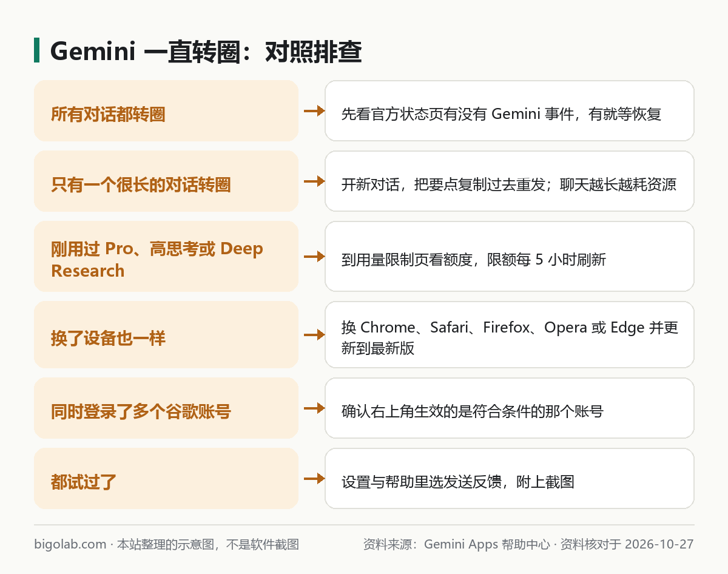
Task: Click '开新对话，把要点复制过去重发' text
Action: click(445, 184)
